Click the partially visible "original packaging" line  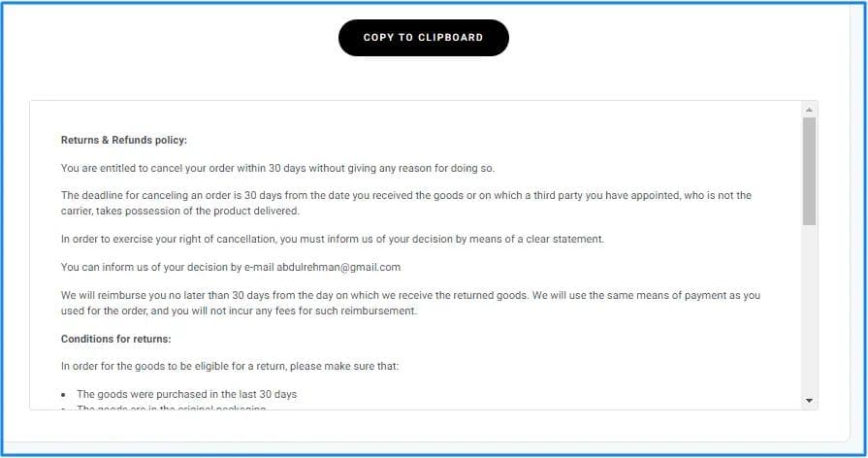[x=171, y=409]
